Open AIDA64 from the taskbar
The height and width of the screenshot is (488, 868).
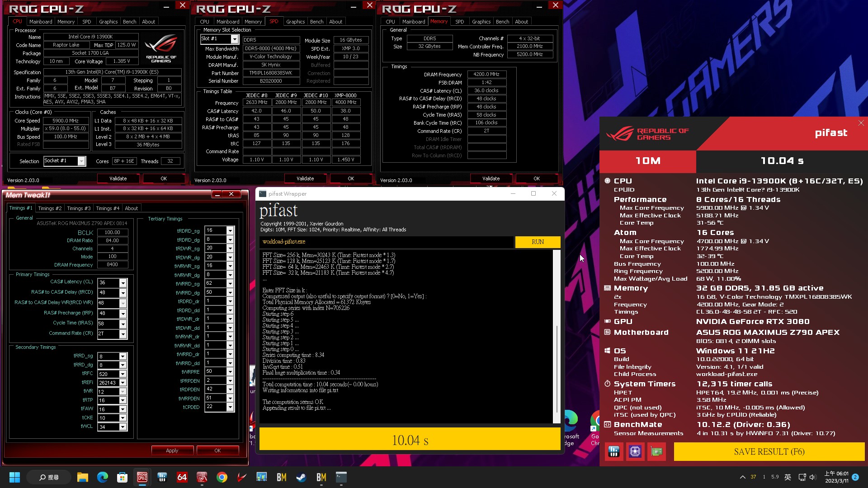click(x=182, y=477)
